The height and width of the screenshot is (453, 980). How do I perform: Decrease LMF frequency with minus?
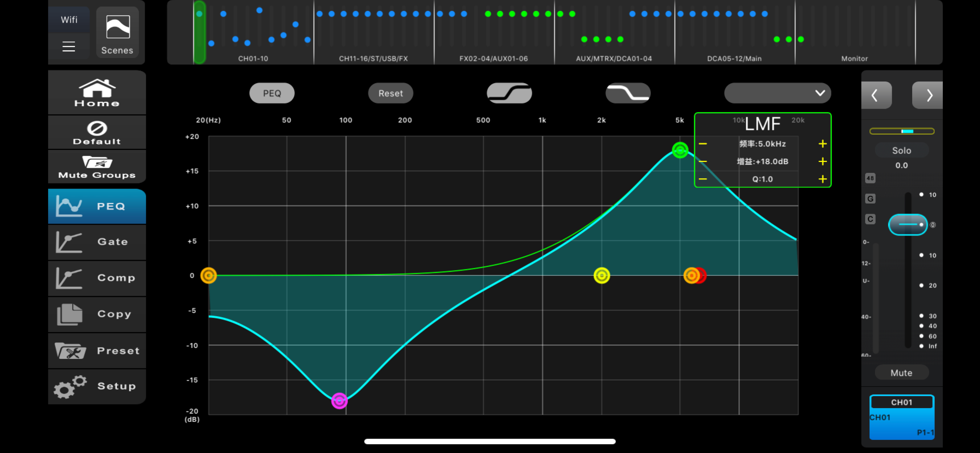(x=703, y=144)
